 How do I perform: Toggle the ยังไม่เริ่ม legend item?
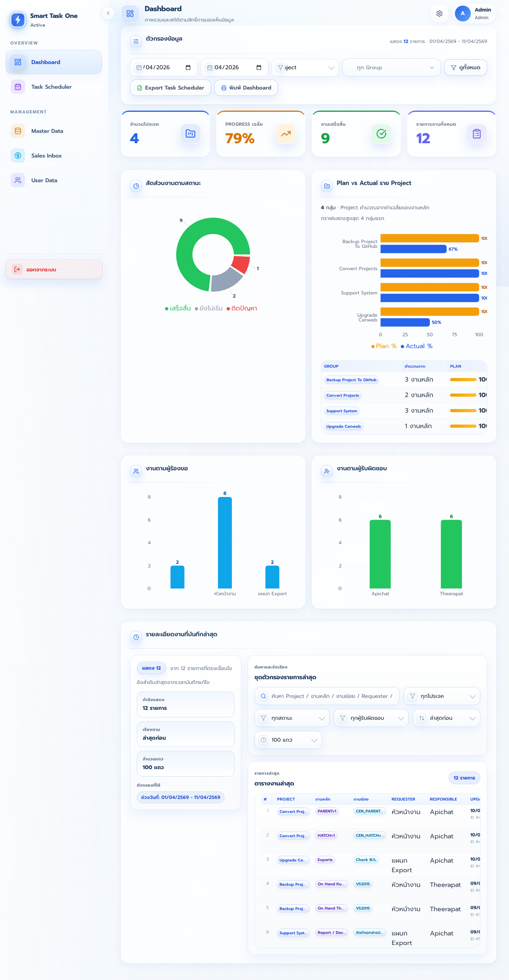(x=209, y=308)
